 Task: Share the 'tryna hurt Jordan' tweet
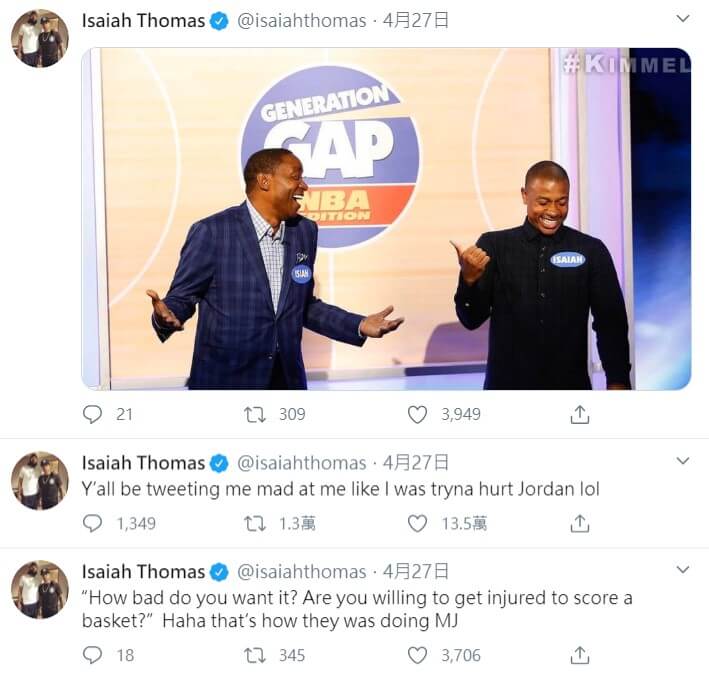coord(579,523)
